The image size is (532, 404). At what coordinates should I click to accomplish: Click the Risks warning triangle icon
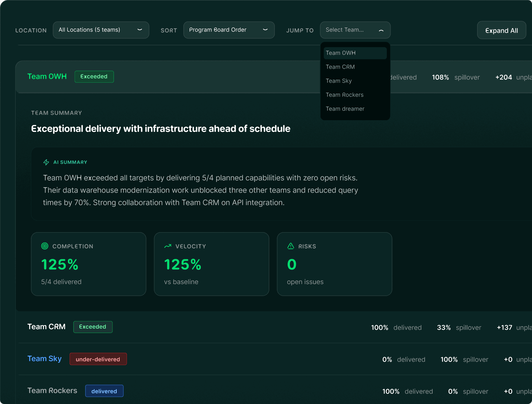tap(291, 246)
